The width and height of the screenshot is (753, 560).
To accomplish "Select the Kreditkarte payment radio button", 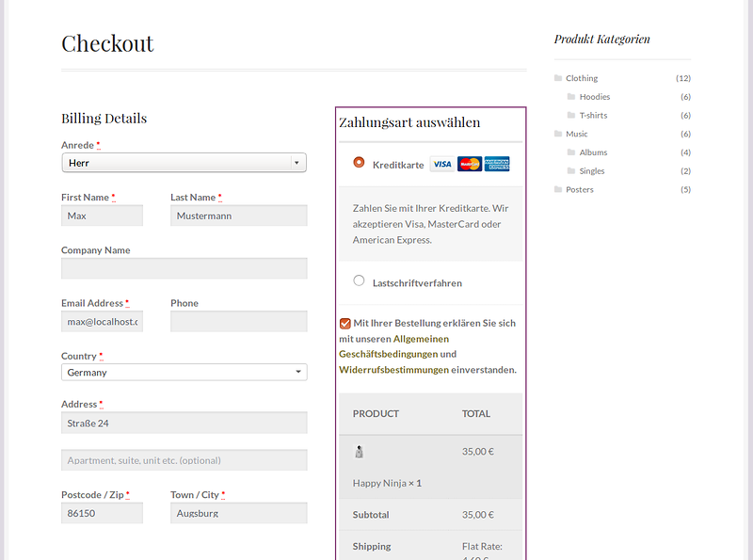I will pyautogui.click(x=359, y=162).
